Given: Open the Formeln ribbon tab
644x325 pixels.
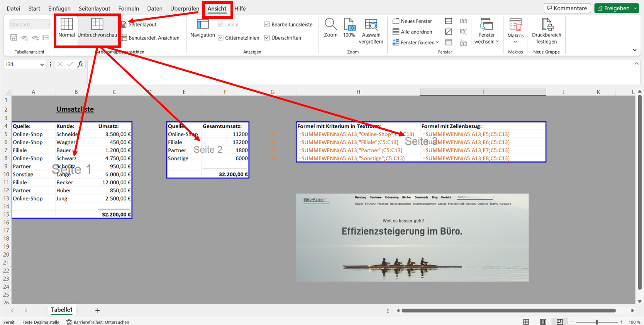Looking at the screenshot, I should click(129, 8).
